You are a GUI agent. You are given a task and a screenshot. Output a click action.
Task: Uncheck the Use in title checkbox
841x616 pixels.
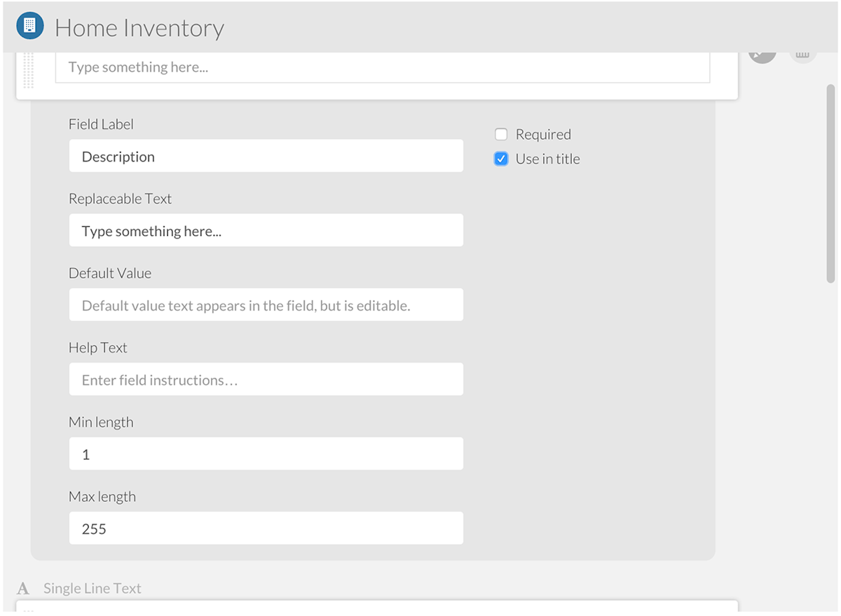coord(501,159)
